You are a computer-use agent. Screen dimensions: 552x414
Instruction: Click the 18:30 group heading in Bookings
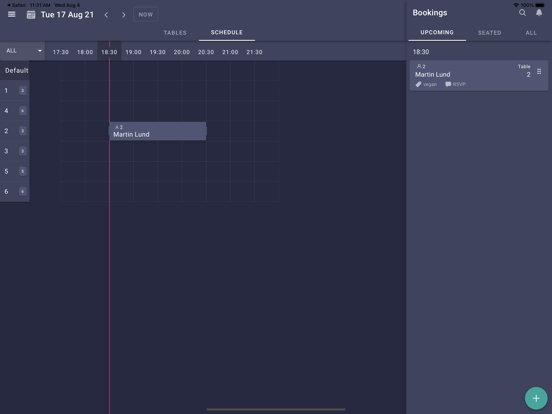click(421, 52)
